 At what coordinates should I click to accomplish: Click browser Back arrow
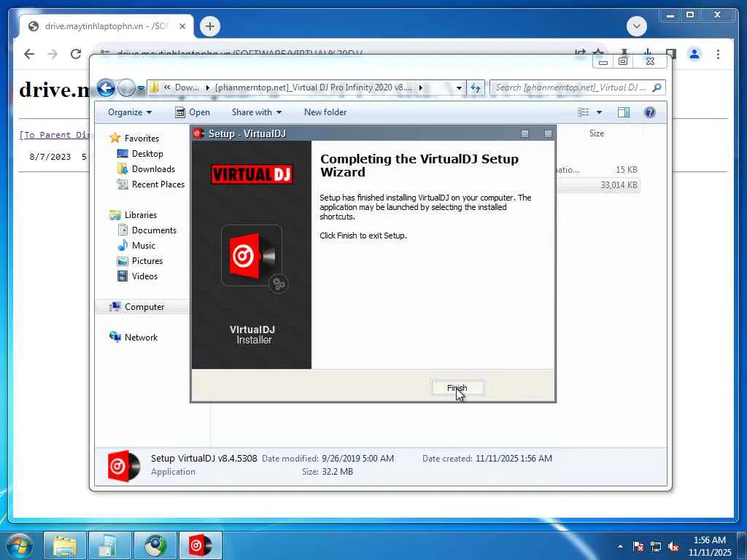tap(29, 54)
